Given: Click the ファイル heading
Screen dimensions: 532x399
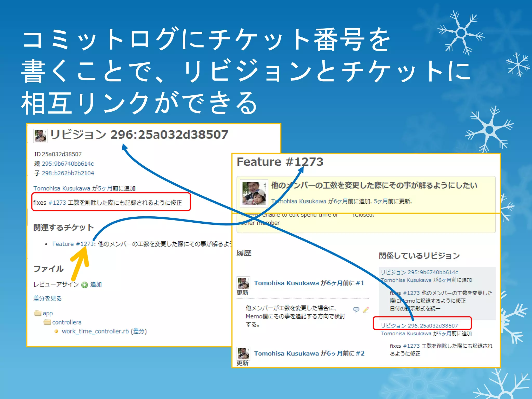Looking at the screenshot, I should [x=49, y=269].
